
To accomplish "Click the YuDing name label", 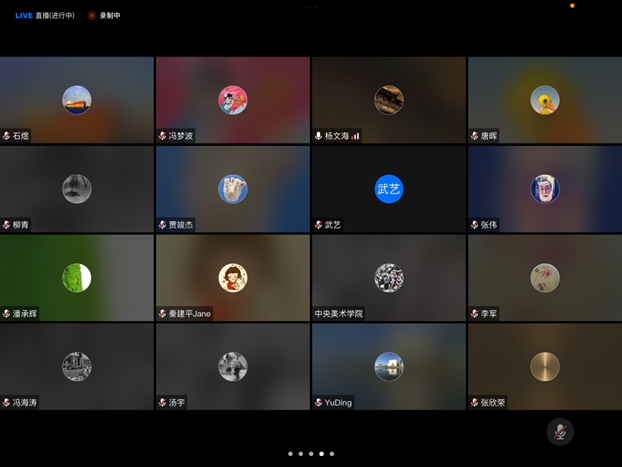I will click(338, 403).
